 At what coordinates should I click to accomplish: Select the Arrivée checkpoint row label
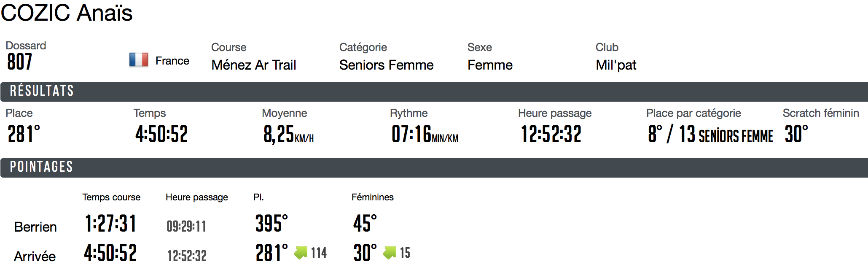(35, 256)
